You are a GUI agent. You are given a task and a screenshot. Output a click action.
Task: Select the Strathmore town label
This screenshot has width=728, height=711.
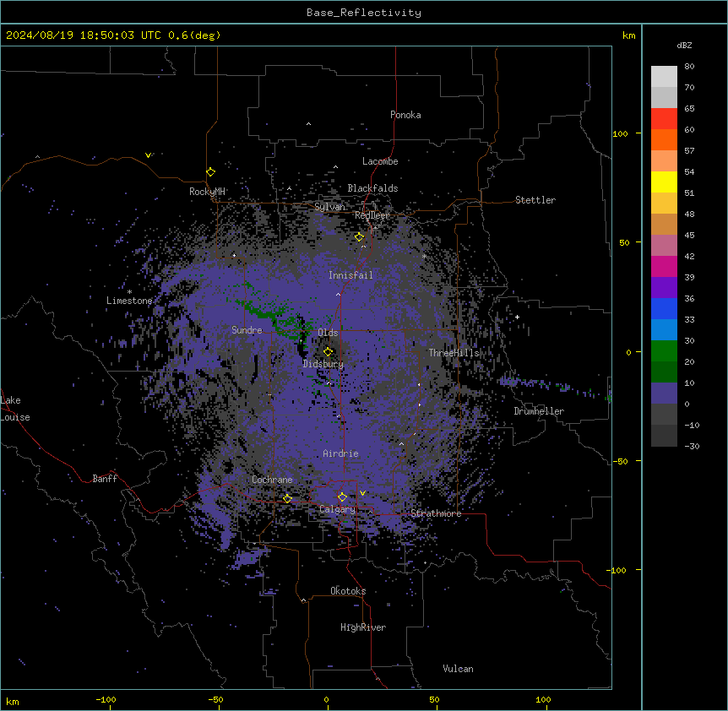point(436,513)
